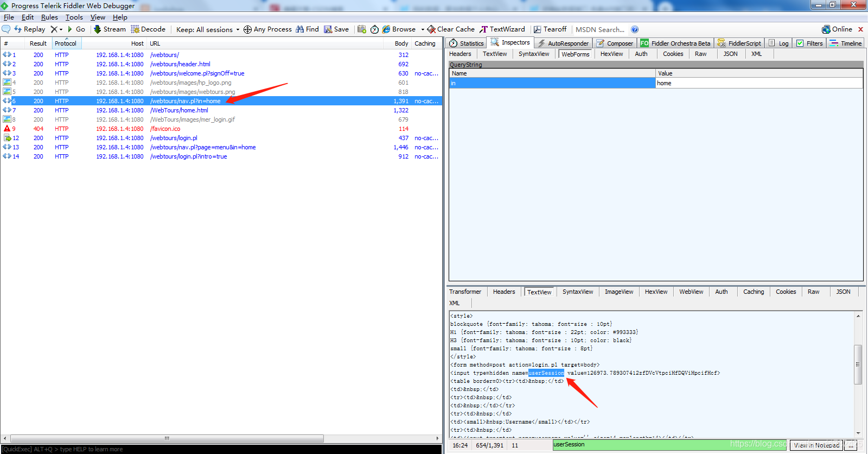Click the ellipsis button beside View in Notepad

coord(851,445)
